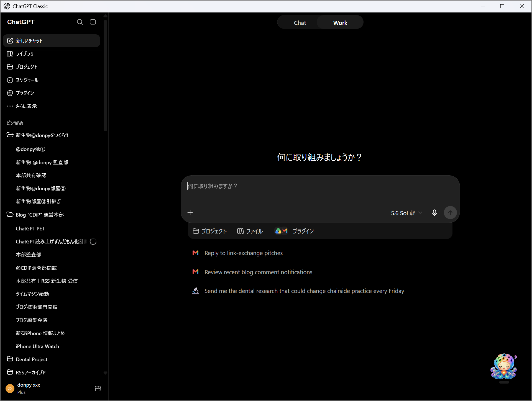The width and height of the screenshot is (532, 401).
Task: Select the Review recent blog comment notifications suggestion
Action: tap(252, 272)
